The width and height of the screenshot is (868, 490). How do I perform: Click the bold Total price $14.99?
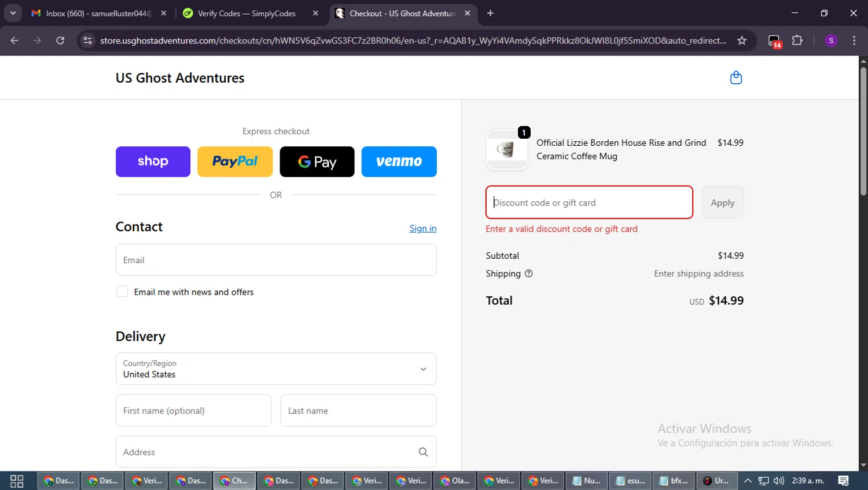click(726, 301)
